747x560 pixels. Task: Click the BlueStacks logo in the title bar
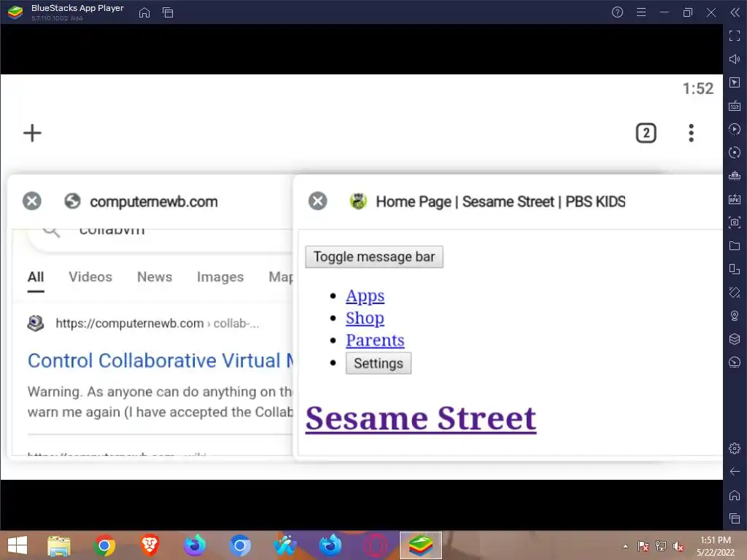pos(15,12)
